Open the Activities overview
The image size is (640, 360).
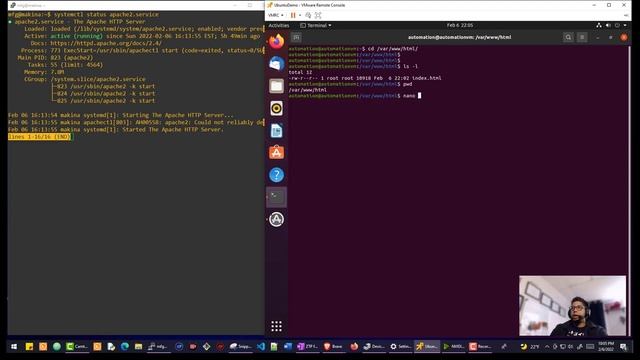[x=279, y=25]
